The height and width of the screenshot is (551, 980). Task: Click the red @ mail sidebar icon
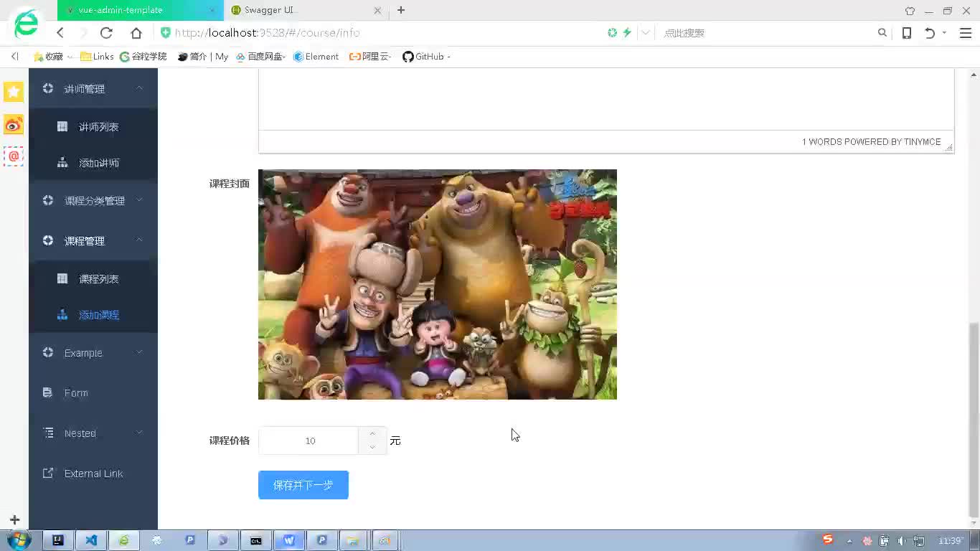[14, 156]
